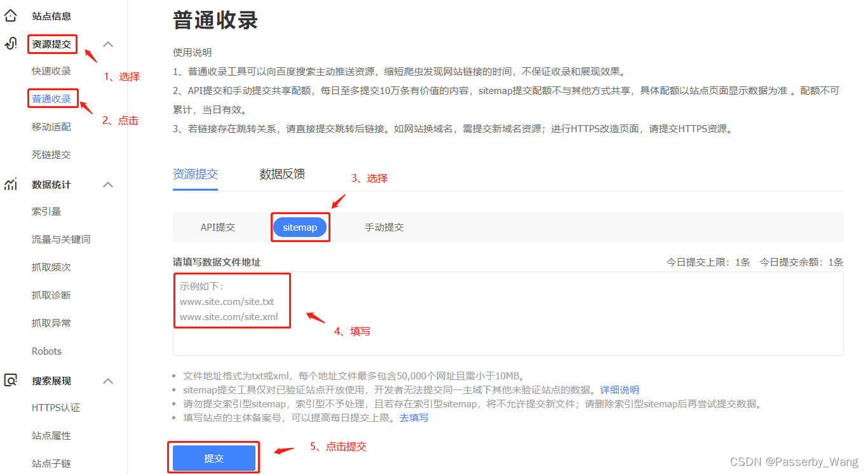Click the 提交 submit button
The height and width of the screenshot is (474, 868).
click(214, 457)
